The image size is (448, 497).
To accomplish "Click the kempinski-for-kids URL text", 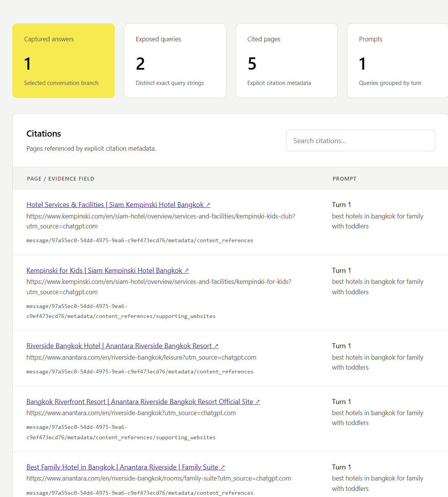I will pos(159,287).
